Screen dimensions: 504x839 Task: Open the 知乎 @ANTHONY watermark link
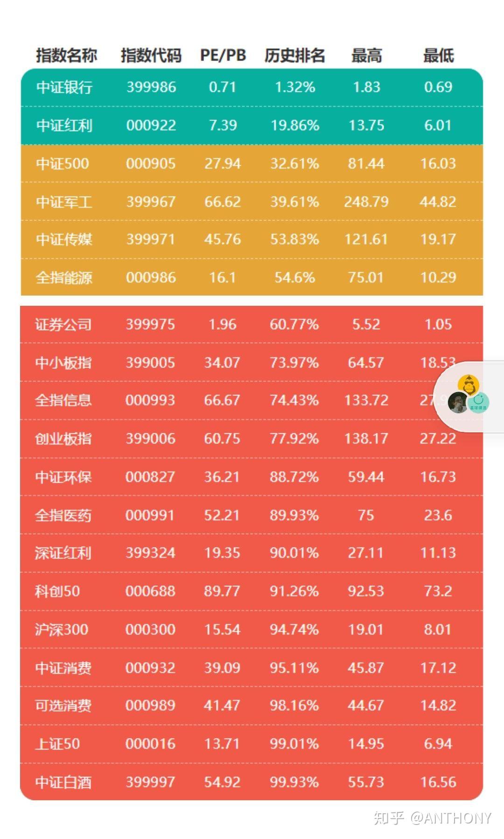[432, 818]
